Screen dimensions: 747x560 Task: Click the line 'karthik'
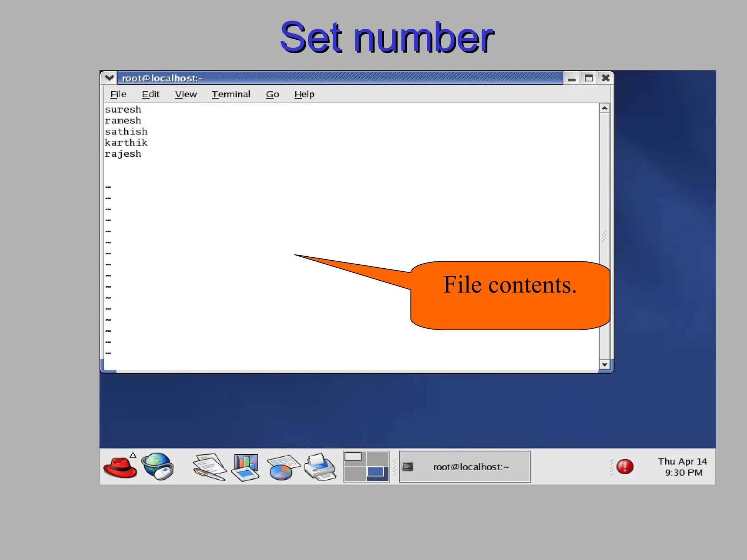(x=126, y=143)
